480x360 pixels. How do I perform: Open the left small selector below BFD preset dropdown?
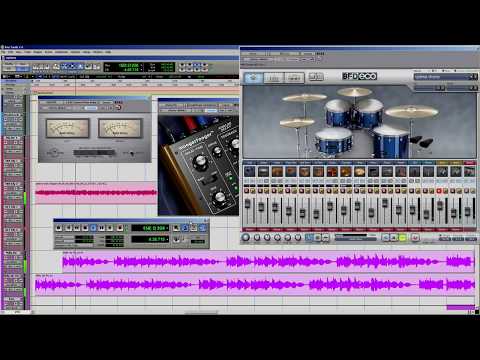click(429, 88)
